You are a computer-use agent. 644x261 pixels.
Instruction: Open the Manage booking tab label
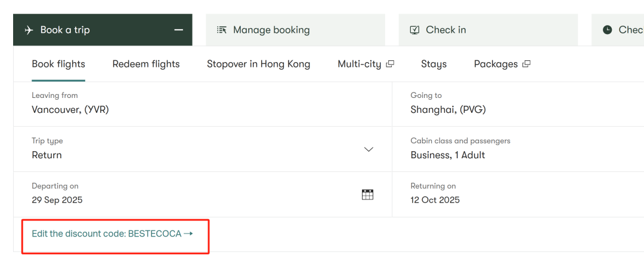[271, 30]
